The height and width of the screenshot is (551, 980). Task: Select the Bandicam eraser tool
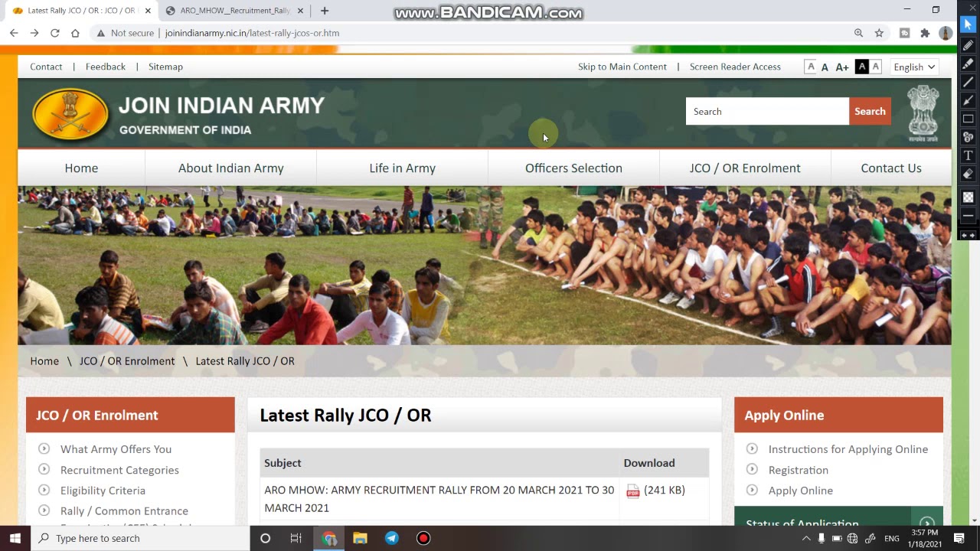(968, 174)
